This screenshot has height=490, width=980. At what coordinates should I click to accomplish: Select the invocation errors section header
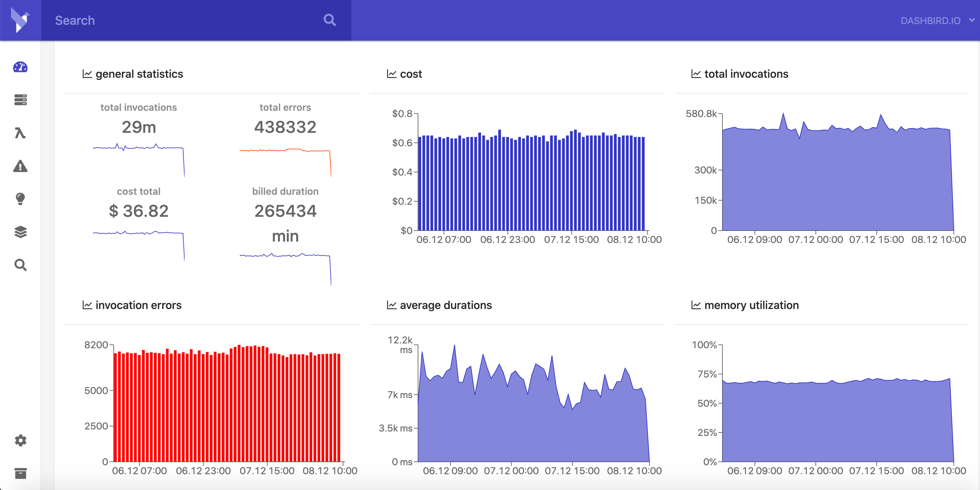coord(138,305)
